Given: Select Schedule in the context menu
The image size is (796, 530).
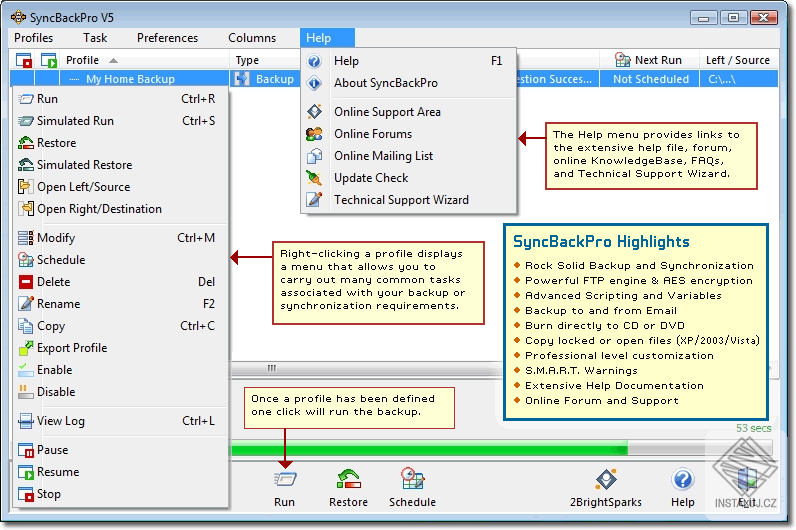Looking at the screenshot, I should (x=120, y=260).
